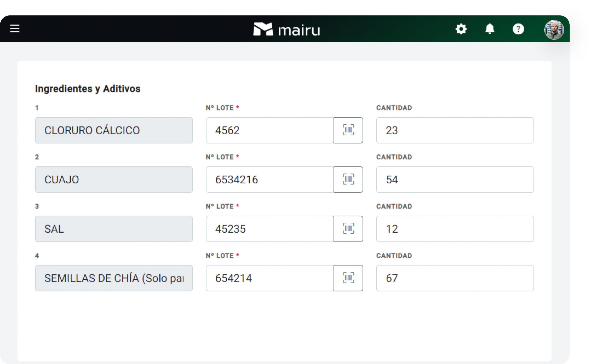This screenshot has height=364, width=595.
Task: Open the user profile avatar
Action: [x=554, y=30]
